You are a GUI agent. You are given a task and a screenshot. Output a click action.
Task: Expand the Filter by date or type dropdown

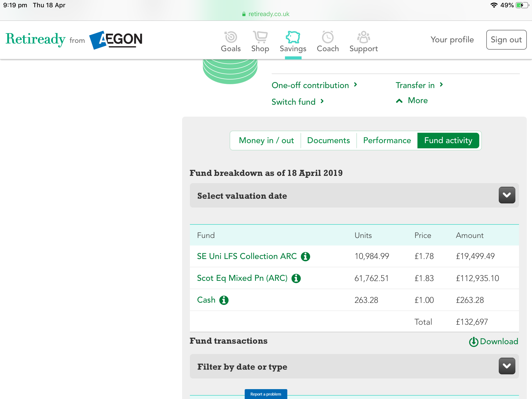pyautogui.click(x=507, y=366)
